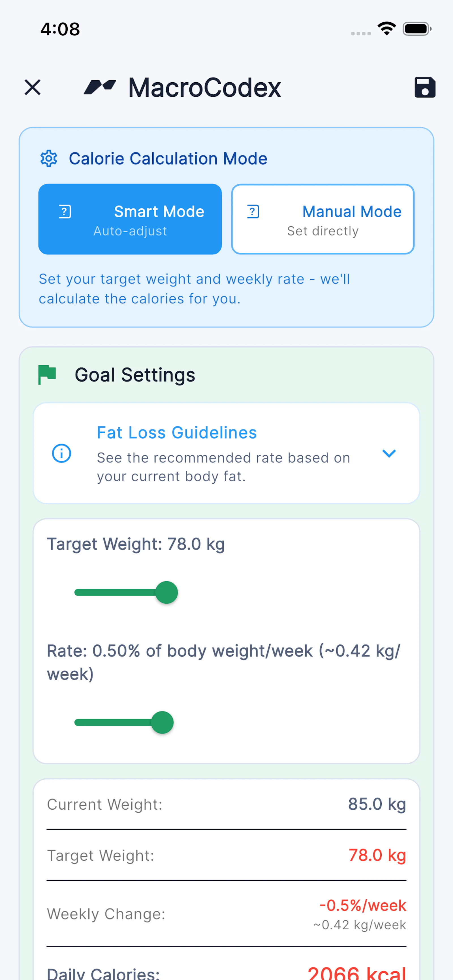Select Smart Mode Auto-adjust option
The image size is (453, 980).
point(130,219)
